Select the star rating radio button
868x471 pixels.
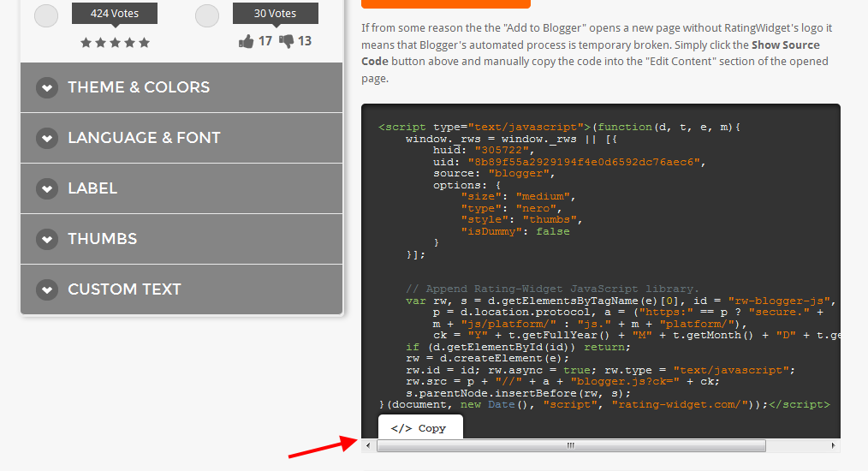46,15
